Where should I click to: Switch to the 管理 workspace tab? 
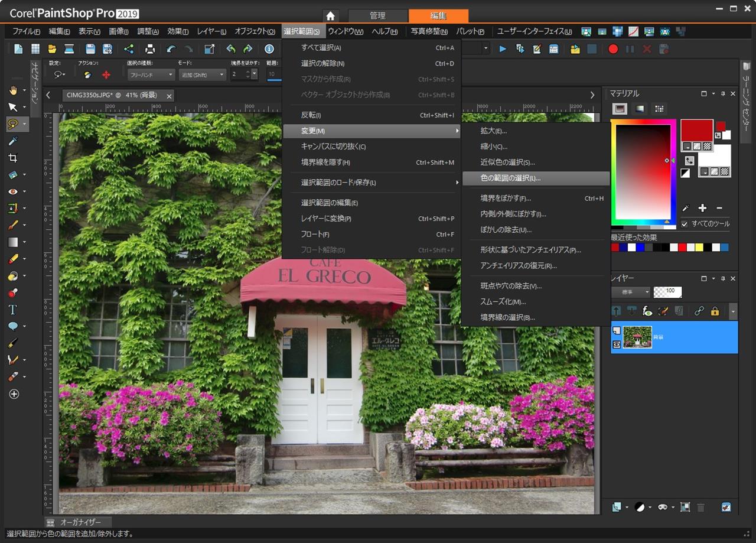point(378,16)
